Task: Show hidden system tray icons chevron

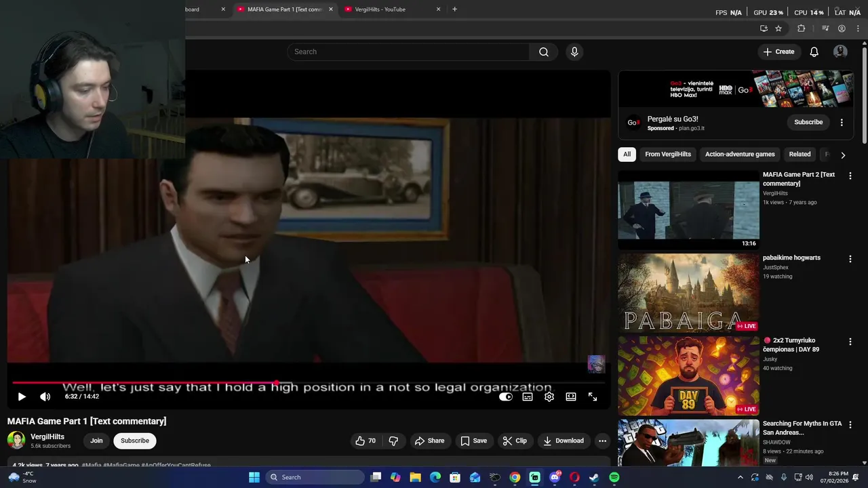Action: [x=741, y=477]
